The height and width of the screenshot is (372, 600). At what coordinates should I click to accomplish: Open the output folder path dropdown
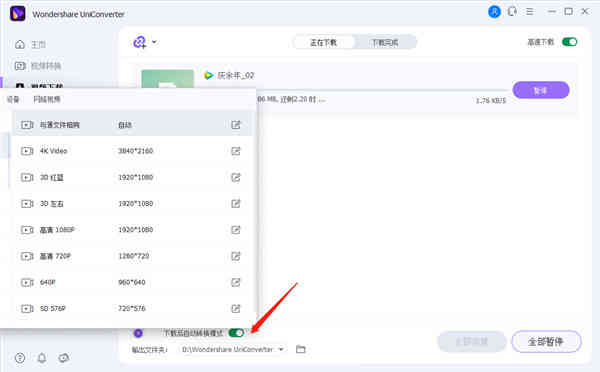(x=233, y=349)
